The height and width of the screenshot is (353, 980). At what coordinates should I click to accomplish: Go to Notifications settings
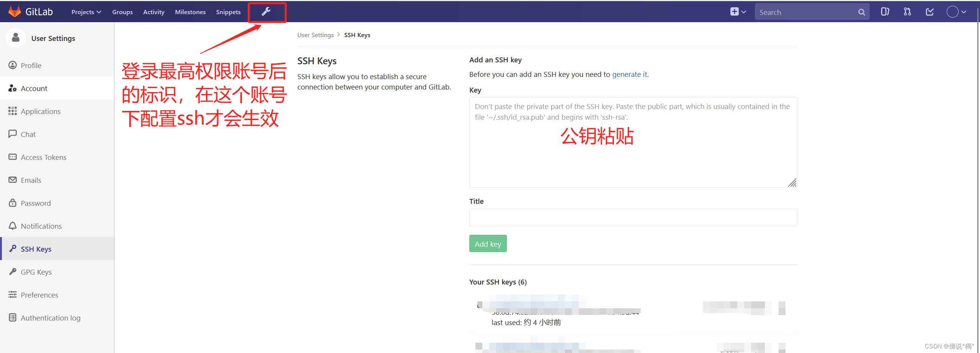[57, 226]
